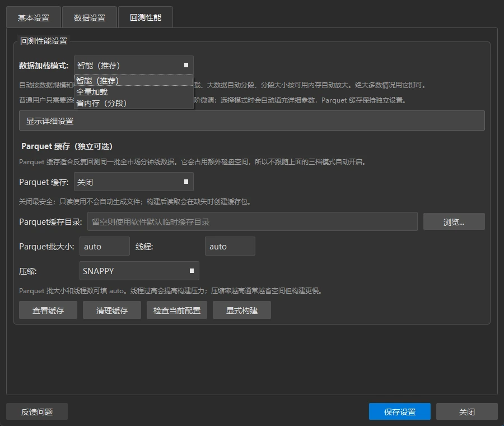Click the hint text starting 关闭最安全
The height and width of the screenshot is (426, 504).
click(x=135, y=202)
